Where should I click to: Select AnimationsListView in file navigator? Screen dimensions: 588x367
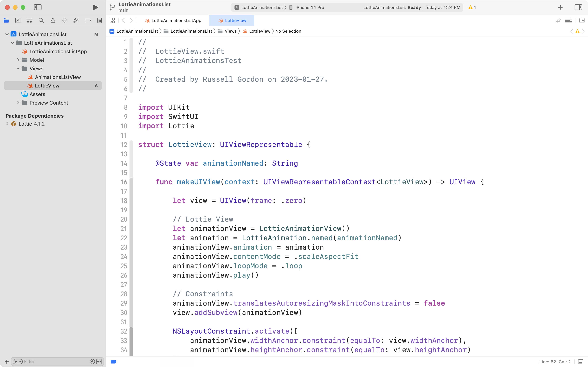[58, 77]
